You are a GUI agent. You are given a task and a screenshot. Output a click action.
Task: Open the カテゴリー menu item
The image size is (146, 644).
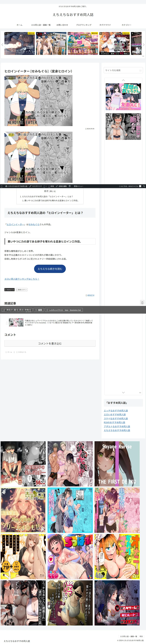(x=127, y=25)
